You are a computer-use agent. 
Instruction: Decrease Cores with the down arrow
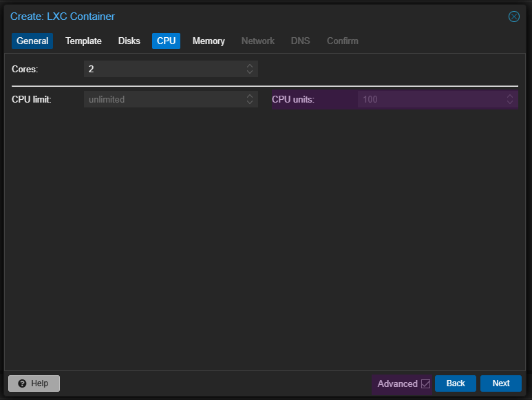pos(250,72)
